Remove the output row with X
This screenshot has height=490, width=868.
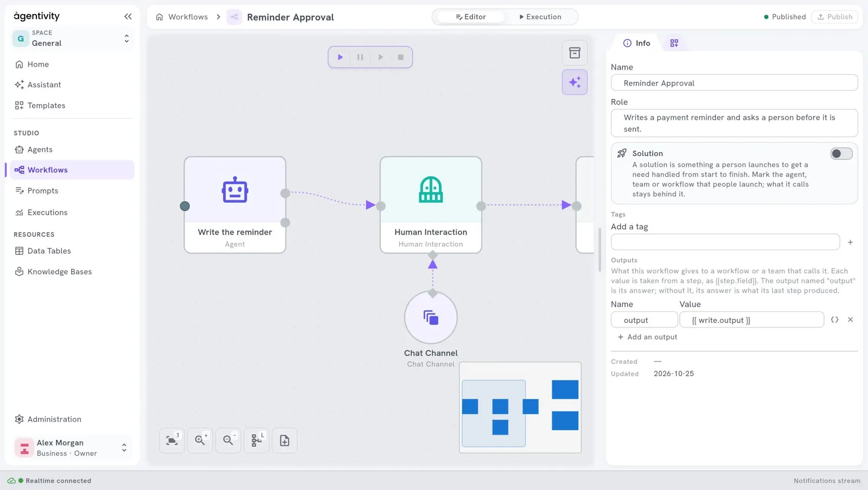click(850, 320)
